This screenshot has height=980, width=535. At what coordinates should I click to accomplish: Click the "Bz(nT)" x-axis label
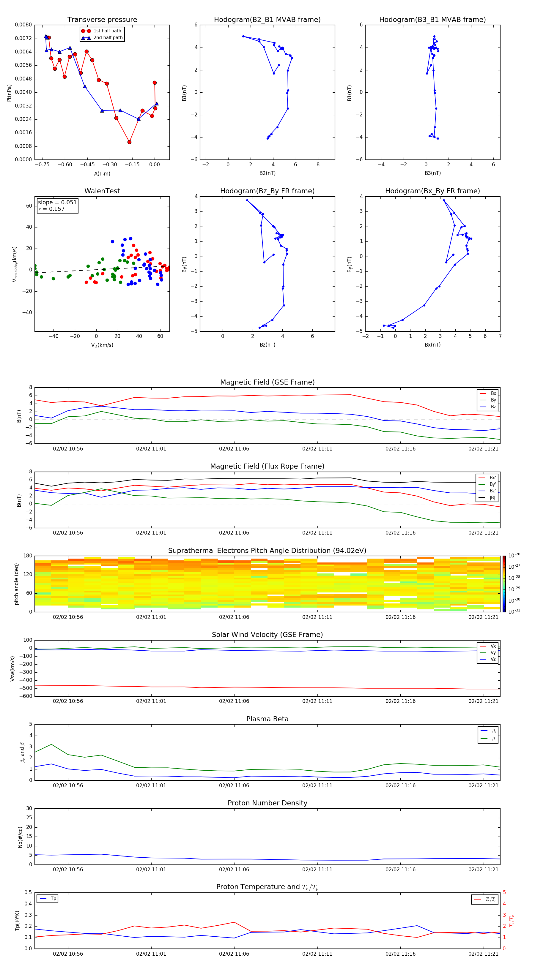tap(267, 345)
